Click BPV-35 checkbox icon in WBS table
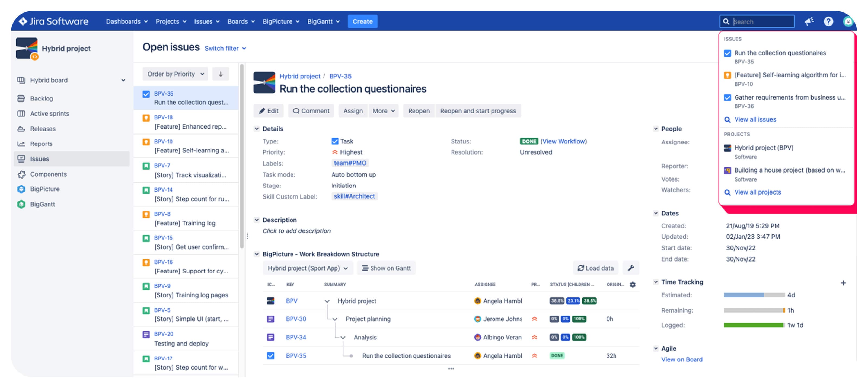 pos(270,356)
